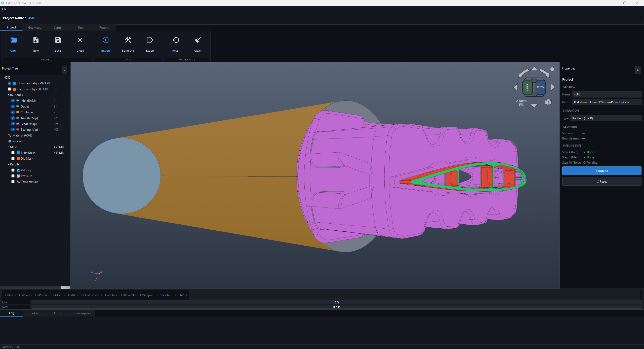Click the Open project folder icon
Screen dimensions: 644x349
pyautogui.click(x=14, y=40)
